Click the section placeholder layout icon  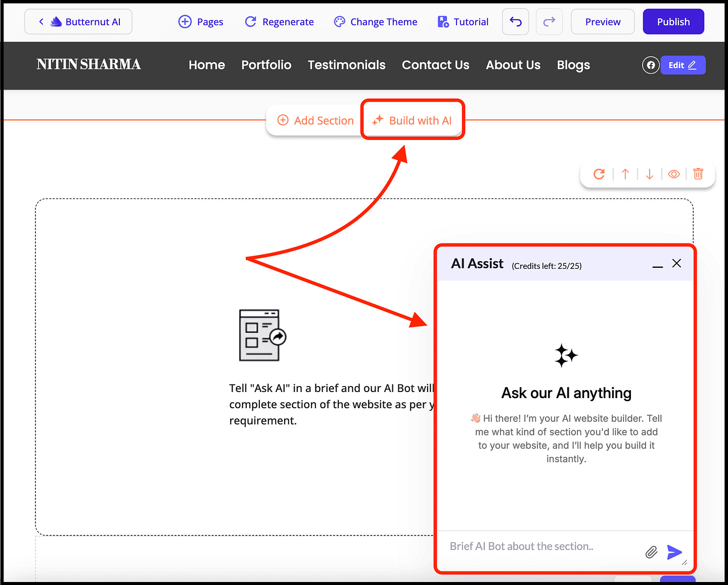point(262,335)
